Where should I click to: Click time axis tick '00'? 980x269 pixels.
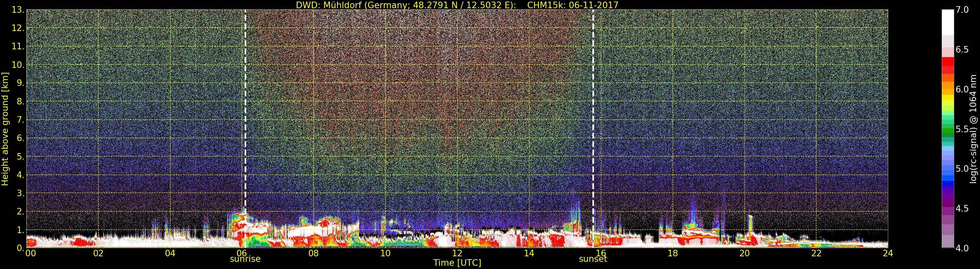pyautogui.click(x=31, y=253)
